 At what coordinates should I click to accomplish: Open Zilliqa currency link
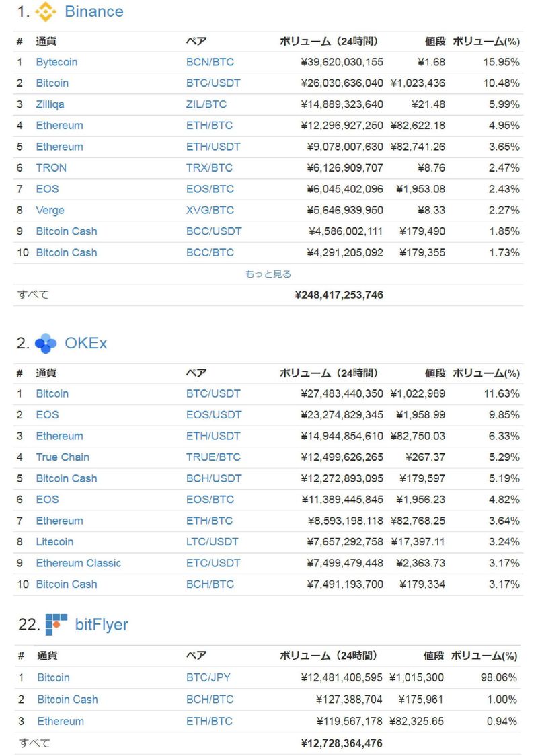click(x=50, y=104)
